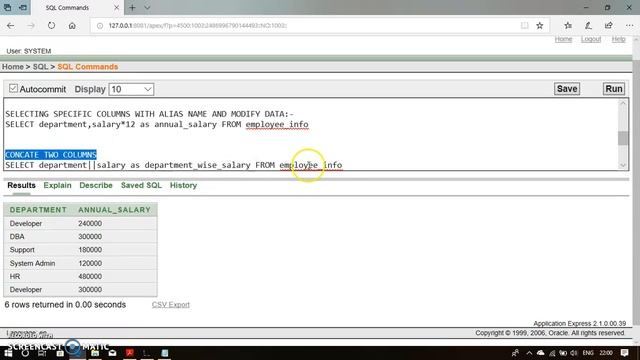Go back to the previous browser page
The width and height of the screenshot is (640, 360).
tap(11, 25)
